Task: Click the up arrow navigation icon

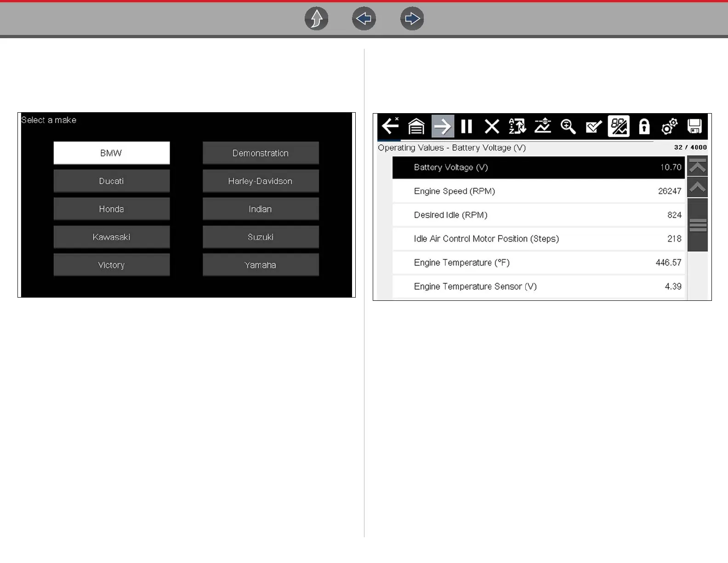Action: click(x=316, y=19)
